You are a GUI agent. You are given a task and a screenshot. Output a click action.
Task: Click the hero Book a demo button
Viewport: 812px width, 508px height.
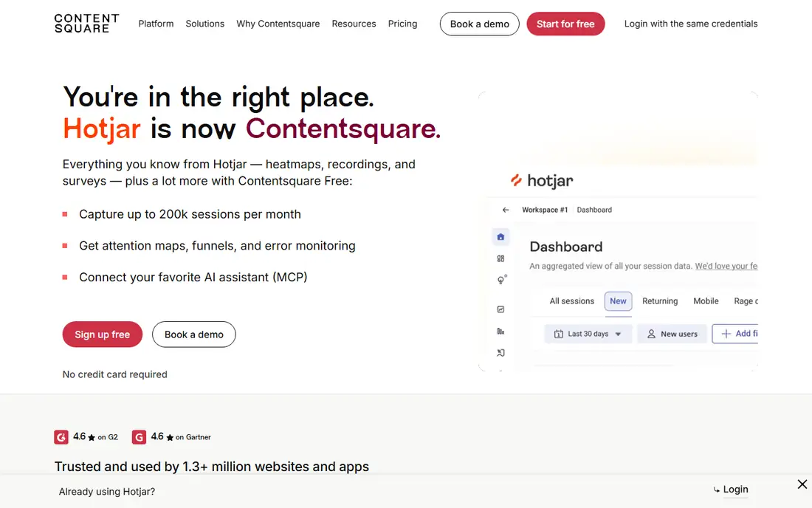point(193,334)
